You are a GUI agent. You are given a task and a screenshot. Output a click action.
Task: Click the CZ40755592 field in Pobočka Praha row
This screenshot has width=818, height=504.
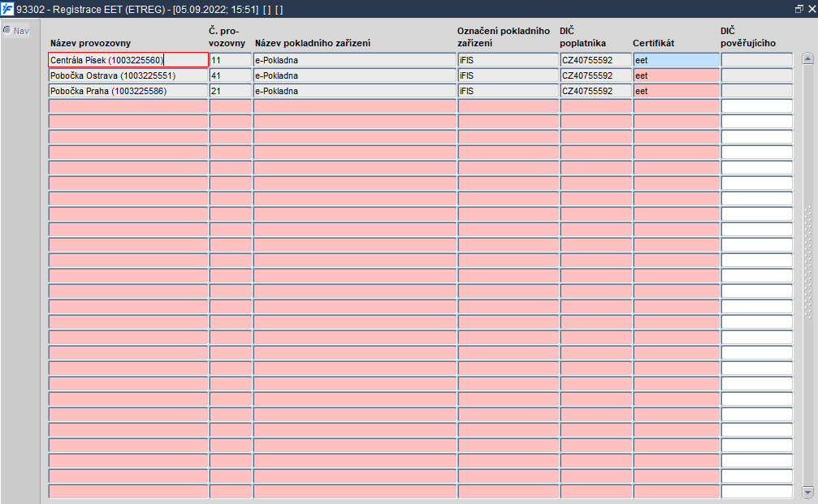click(595, 91)
